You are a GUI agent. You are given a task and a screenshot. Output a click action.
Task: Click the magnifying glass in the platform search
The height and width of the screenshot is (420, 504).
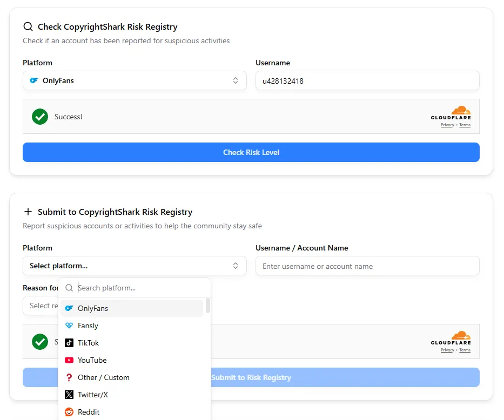point(69,288)
